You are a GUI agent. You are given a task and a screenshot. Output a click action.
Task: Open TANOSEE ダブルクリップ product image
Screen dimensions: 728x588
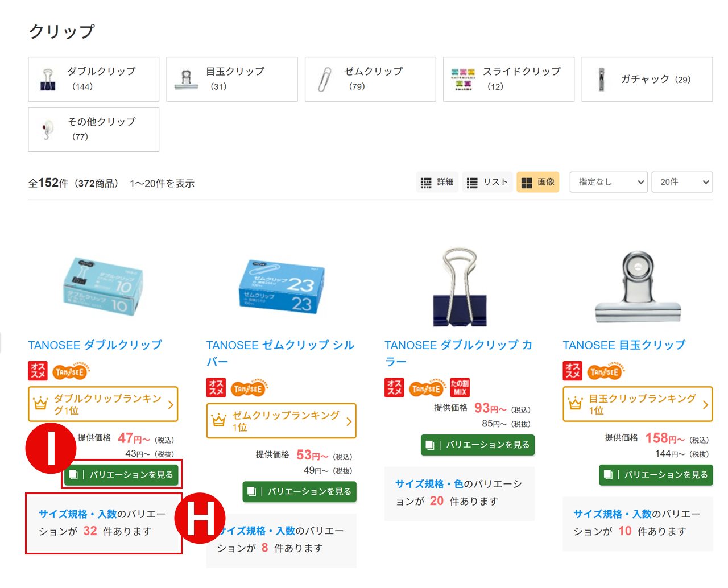(x=103, y=287)
